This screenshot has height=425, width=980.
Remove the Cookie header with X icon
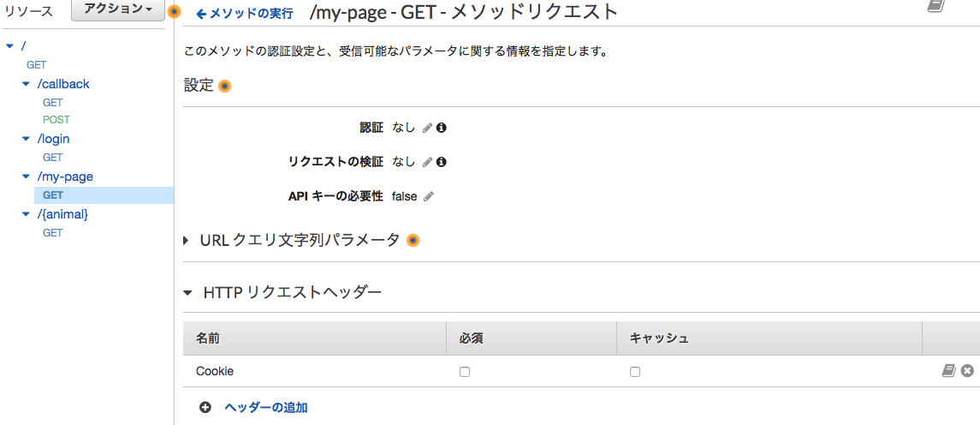(967, 371)
